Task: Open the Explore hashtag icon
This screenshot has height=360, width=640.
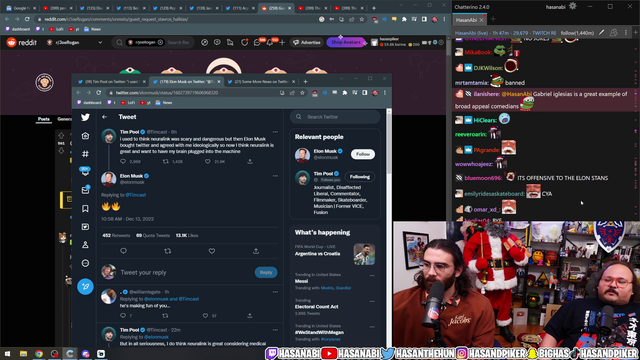Action: click(x=85, y=154)
